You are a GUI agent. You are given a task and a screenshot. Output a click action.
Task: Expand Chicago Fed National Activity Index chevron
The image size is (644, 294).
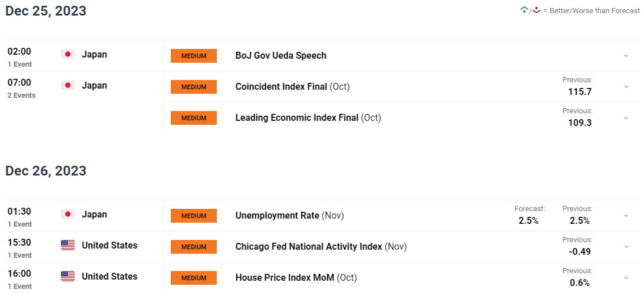point(626,247)
